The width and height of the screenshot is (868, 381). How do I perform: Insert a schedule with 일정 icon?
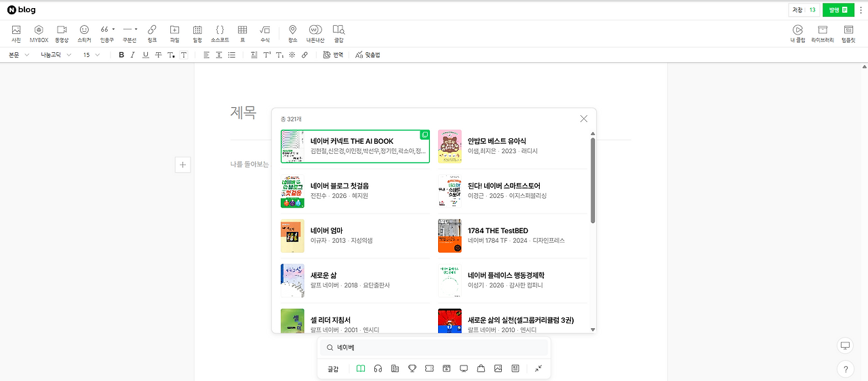(197, 33)
